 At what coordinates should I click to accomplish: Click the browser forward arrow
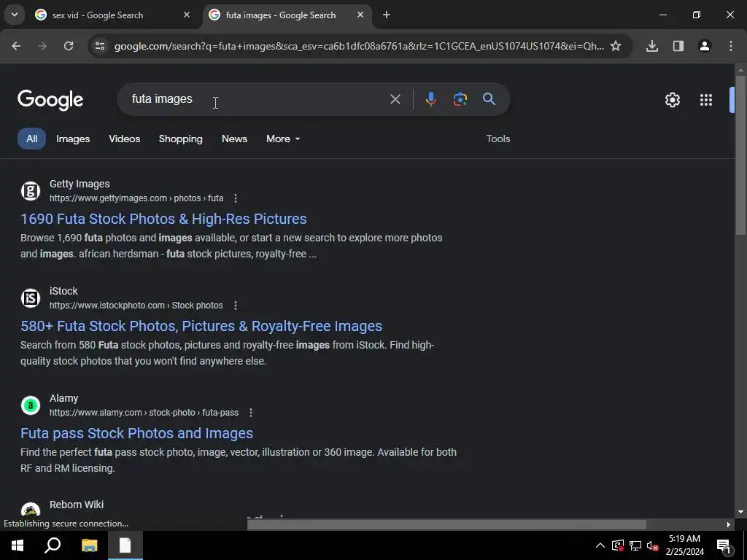(x=42, y=46)
